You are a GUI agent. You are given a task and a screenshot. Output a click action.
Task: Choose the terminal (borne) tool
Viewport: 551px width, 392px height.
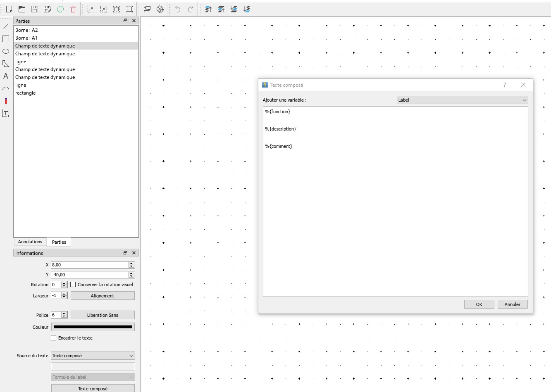6,101
